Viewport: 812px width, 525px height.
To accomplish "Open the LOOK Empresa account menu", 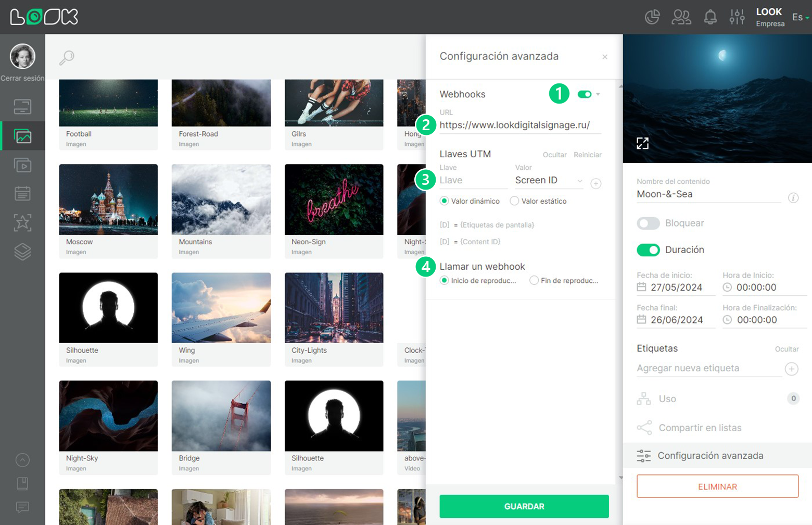I will pyautogui.click(x=770, y=17).
